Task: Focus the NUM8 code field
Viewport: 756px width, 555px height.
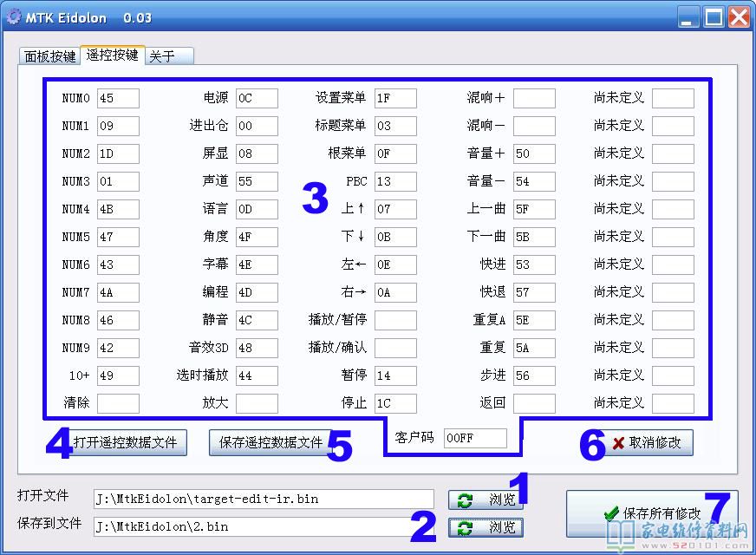Action: tap(118, 320)
